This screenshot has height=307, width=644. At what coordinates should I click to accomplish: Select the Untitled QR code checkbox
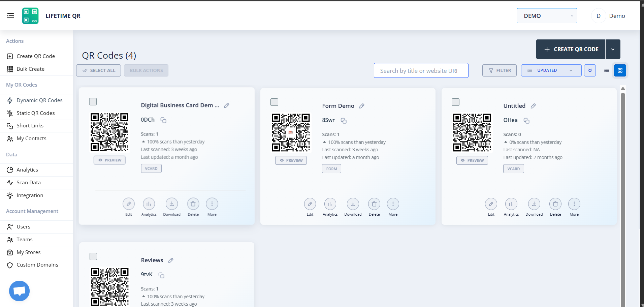[x=455, y=102]
